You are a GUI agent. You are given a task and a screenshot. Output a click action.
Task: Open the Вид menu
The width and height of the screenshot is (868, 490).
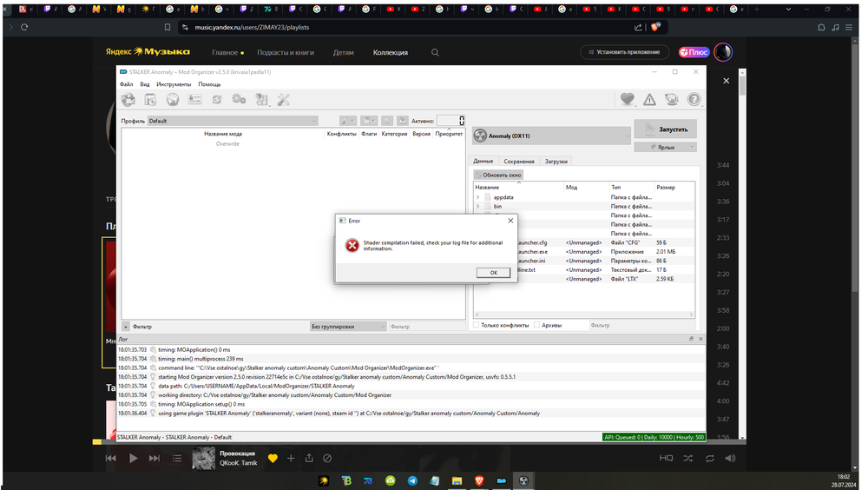pos(144,84)
